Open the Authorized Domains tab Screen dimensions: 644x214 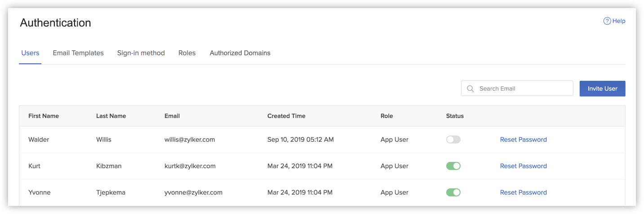coord(240,53)
